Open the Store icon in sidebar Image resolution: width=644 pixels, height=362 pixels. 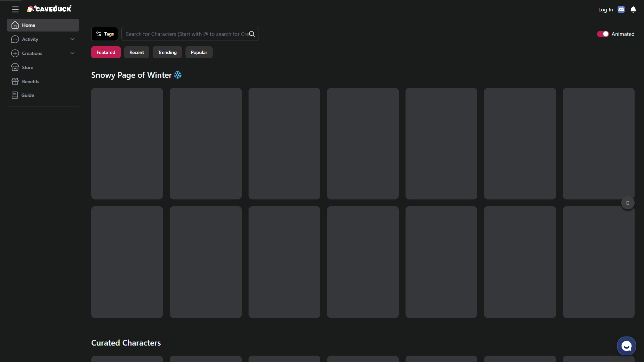pyautogui.click(x=15, y=67)
